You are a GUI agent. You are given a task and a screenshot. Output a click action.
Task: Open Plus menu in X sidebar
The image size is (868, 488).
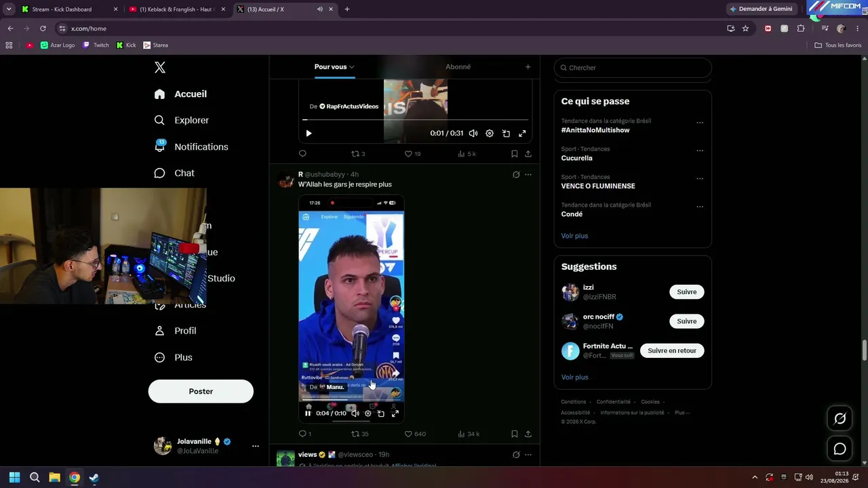(174, 357)
